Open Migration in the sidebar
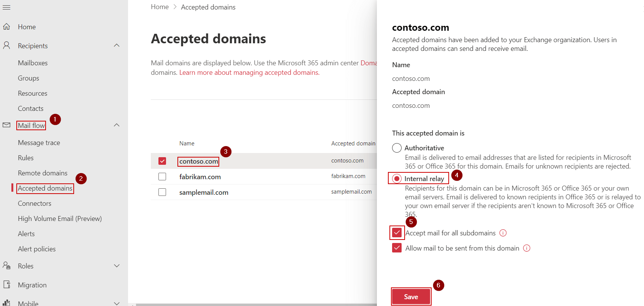The width and height of the screenshot is (644, 306). coord(32,285)
